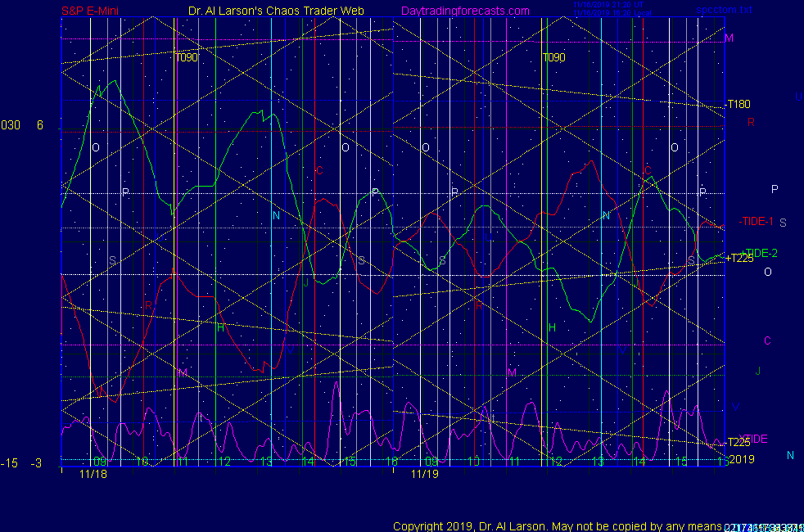Click the copyright notice text
The width and height of the screenshot is (804, 532).
pyautogui.click(x=557, y=525)
